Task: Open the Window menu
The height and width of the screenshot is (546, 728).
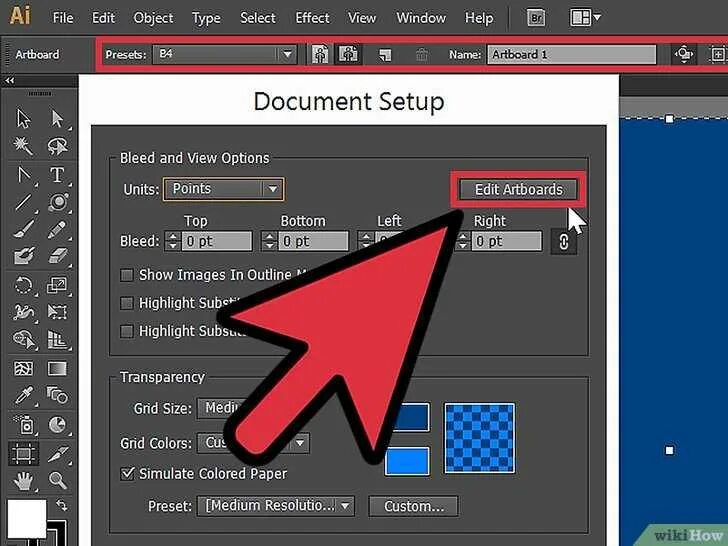Action: (421, 18)
